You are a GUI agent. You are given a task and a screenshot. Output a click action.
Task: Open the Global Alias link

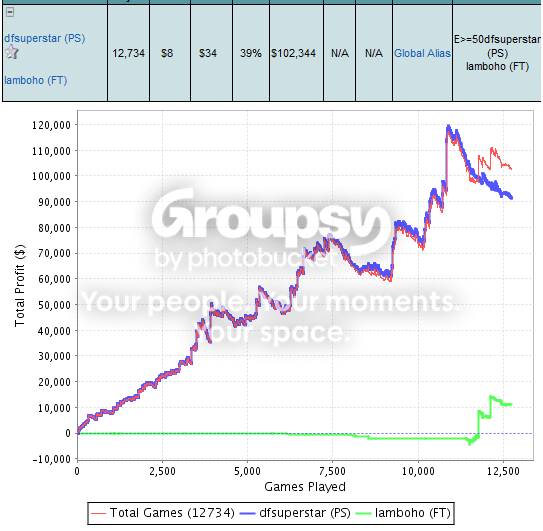click(x=422, y=53)
